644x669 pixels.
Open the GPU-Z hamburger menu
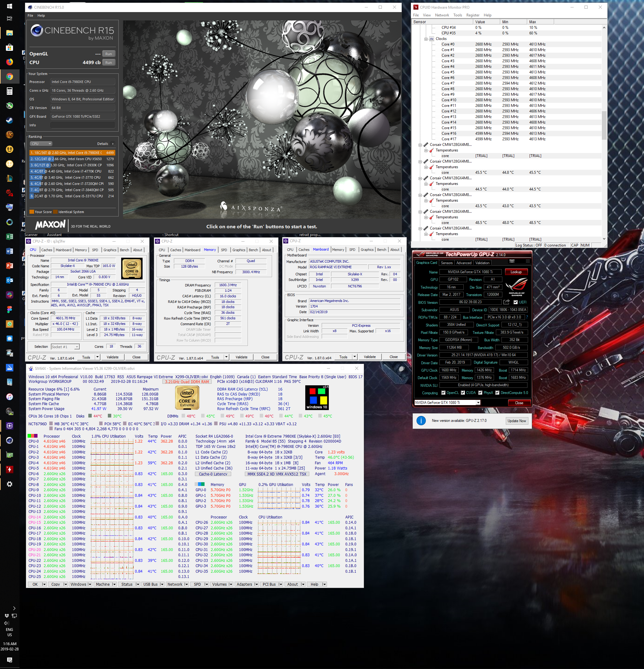coord(527,261)
